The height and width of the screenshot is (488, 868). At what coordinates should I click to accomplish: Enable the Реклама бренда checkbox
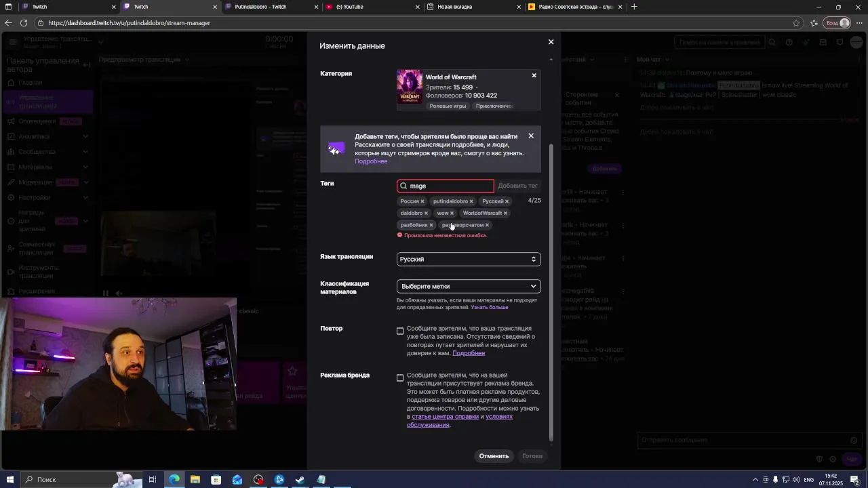pos(400,378)
